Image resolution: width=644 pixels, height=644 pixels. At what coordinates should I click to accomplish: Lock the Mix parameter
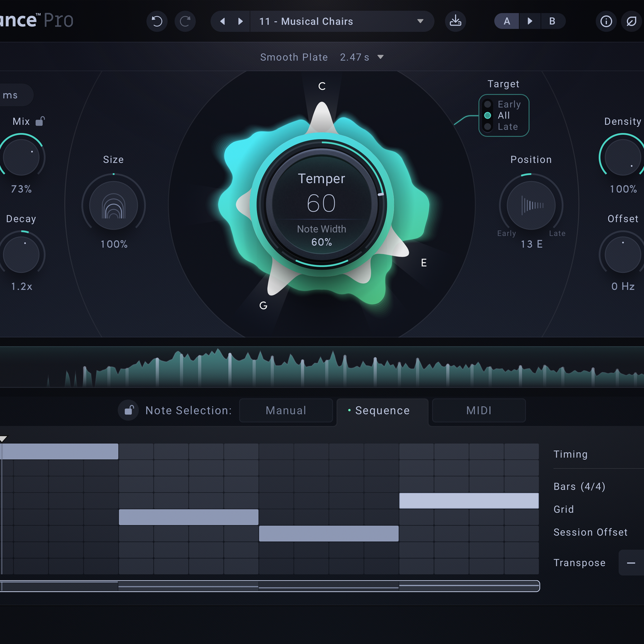tap(41, 120)
